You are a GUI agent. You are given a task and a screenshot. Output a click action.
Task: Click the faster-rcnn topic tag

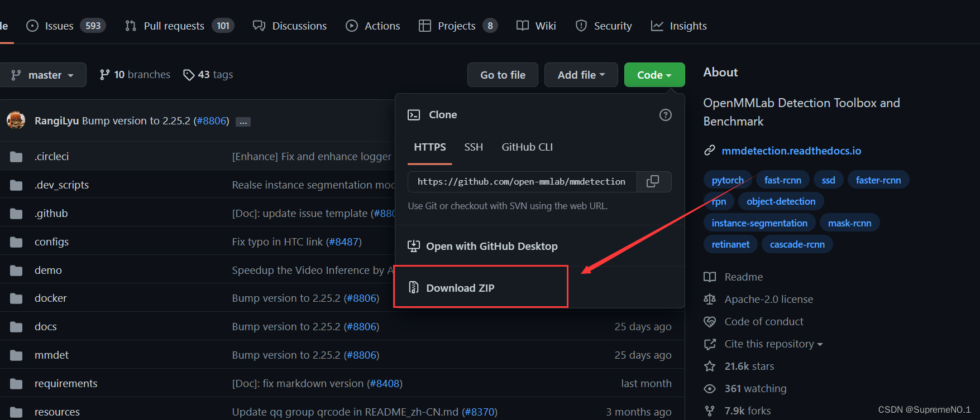[x=878, y=180]
